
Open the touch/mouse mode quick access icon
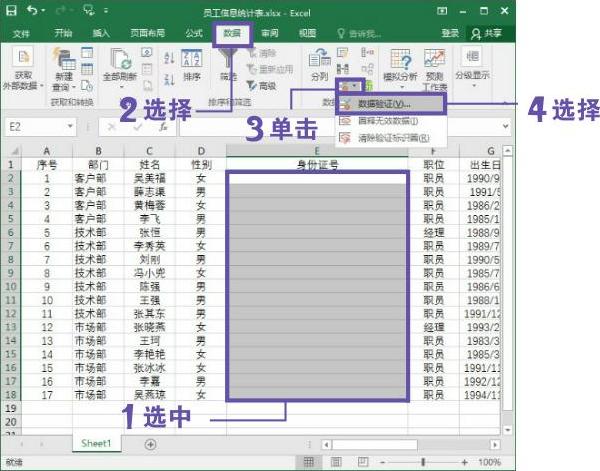[89, 11]
